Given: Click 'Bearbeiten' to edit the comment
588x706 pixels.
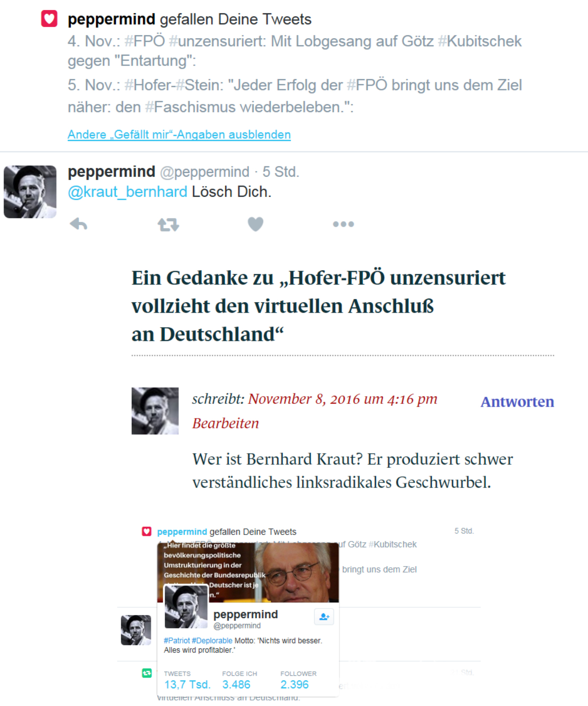Looking at the screenshot, I should click(226, 423).
